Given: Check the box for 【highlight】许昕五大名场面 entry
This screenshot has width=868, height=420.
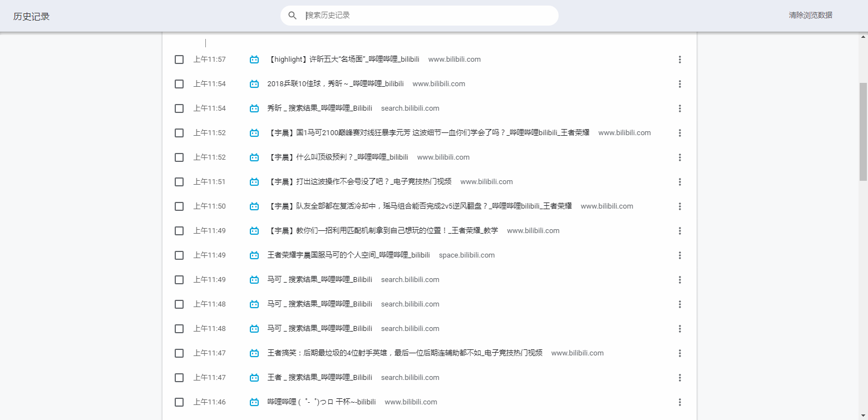Looking at the screenshot, I should point(179,60).
